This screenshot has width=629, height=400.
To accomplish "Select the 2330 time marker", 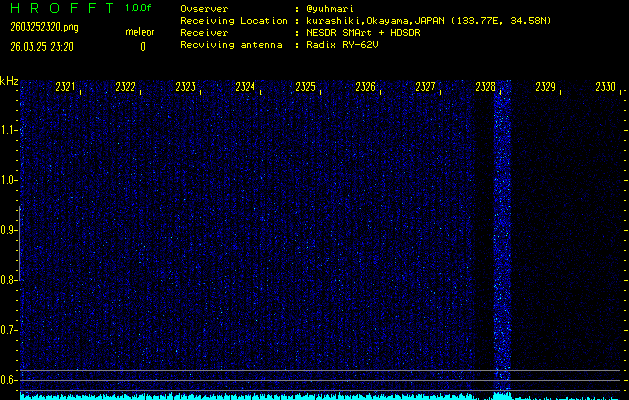I will coord(605,88).
